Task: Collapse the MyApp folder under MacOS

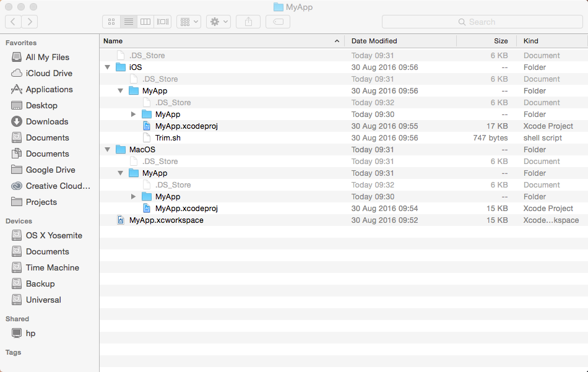Action: click(120, 173)
